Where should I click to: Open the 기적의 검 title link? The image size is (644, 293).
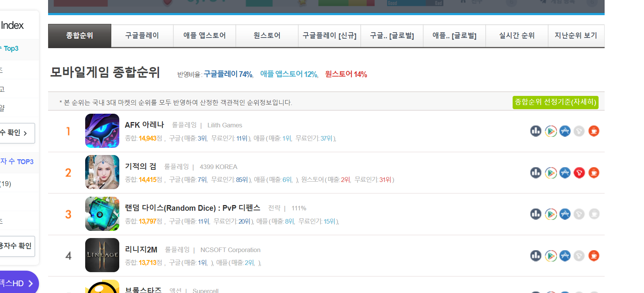pyautogui.click(x=140, y=166)
